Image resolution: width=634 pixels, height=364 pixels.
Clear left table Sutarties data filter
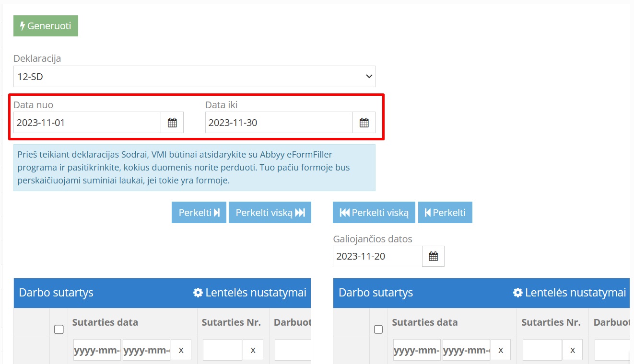pos(181,350)
